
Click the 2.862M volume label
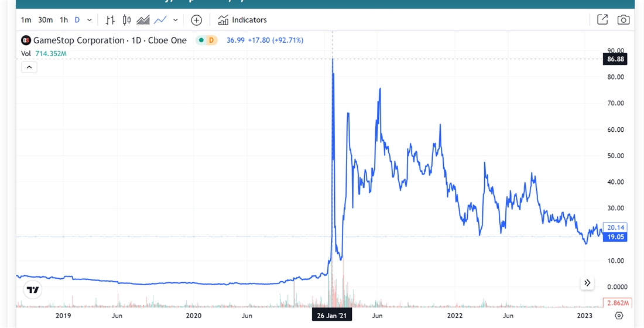(x=618, y=303)
